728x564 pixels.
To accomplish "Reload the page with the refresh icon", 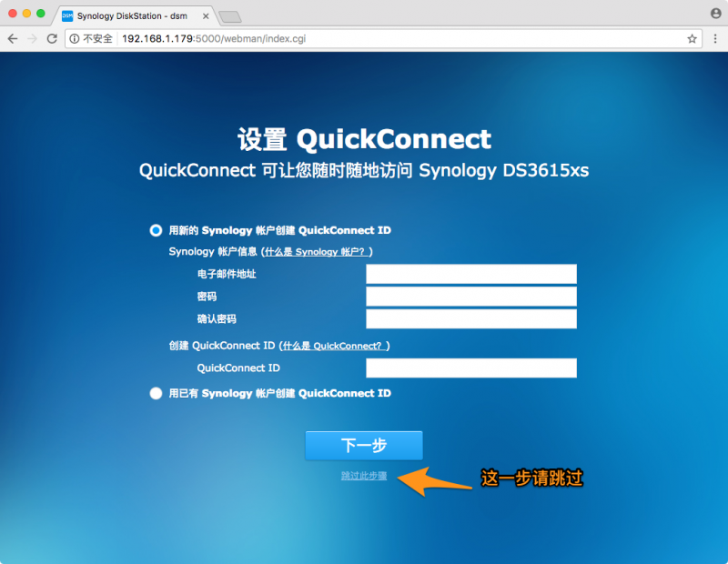I will (x=52, y=38).
